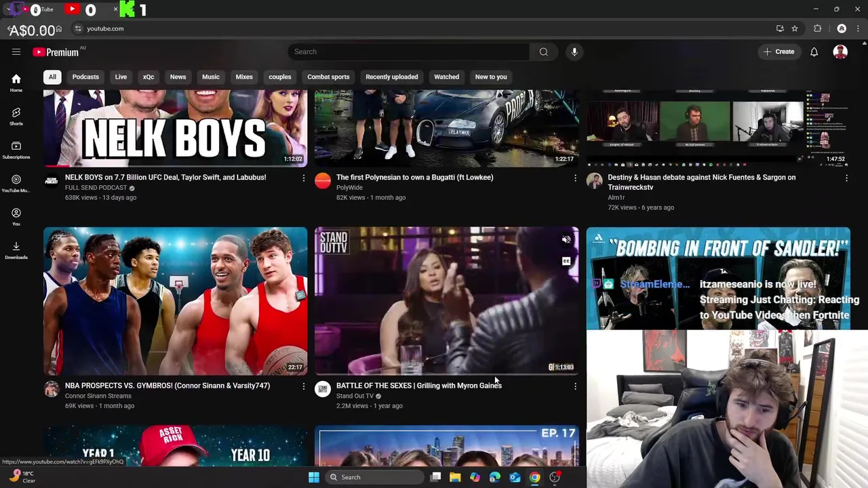The width and height of the screenshot is (868, 488).
Task: Select the News filter chip
Action: pyautogui.click(x=178, y=77)
